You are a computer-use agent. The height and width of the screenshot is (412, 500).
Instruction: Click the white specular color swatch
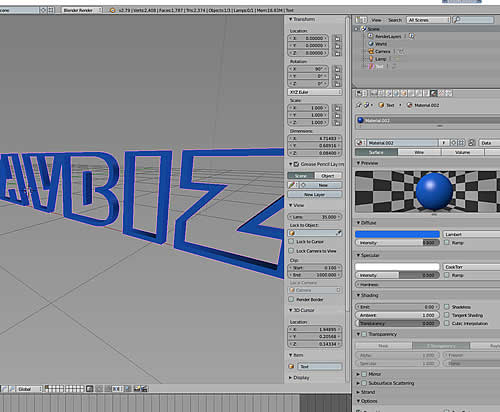pyautogui.click(x=397, y=267)
